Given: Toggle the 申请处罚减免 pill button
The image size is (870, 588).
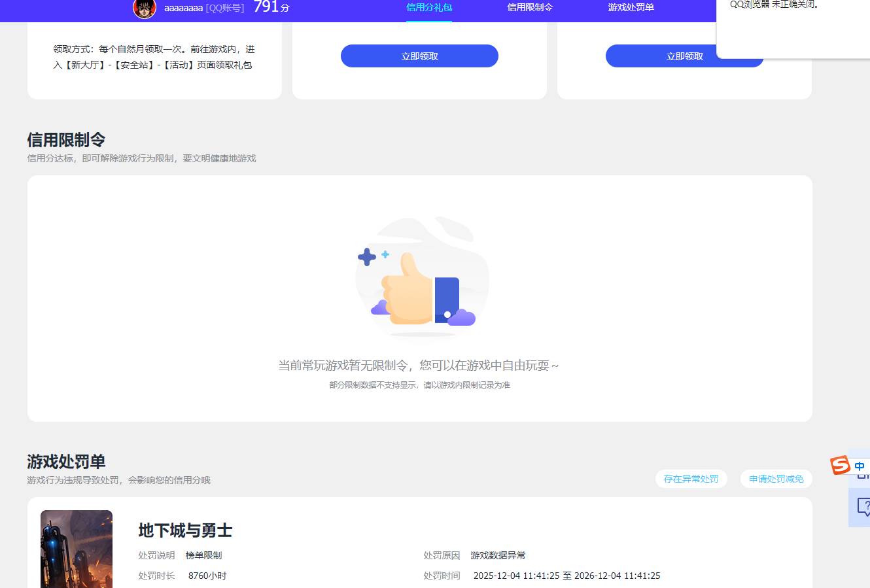Looking at the screenshot, I should tap(776, 478).
